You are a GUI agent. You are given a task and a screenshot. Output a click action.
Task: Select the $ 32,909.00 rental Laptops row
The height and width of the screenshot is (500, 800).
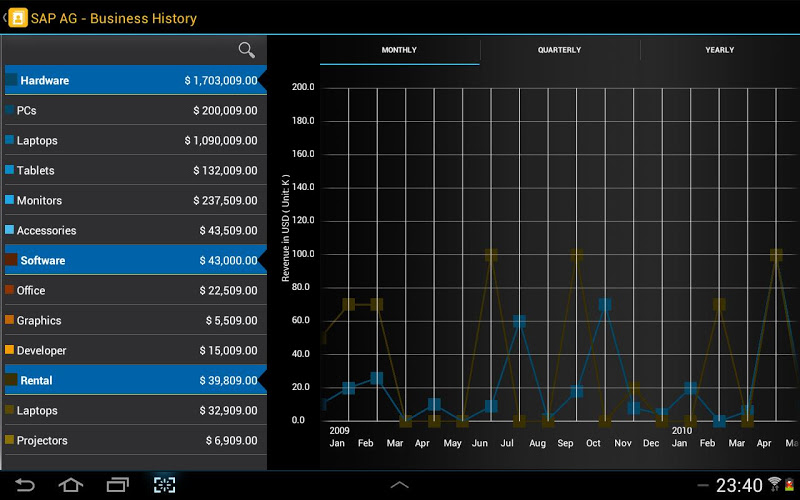pyautogui.click(x=136, y=410)
